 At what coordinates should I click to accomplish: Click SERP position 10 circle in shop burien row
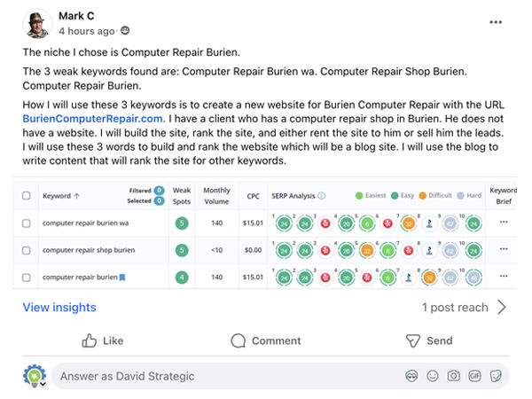473,251
